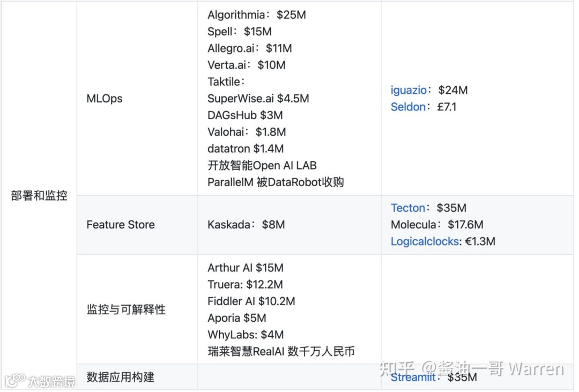579x392 pixels.
Task: Open the Logicalclocks link
Action: [425, 241]
